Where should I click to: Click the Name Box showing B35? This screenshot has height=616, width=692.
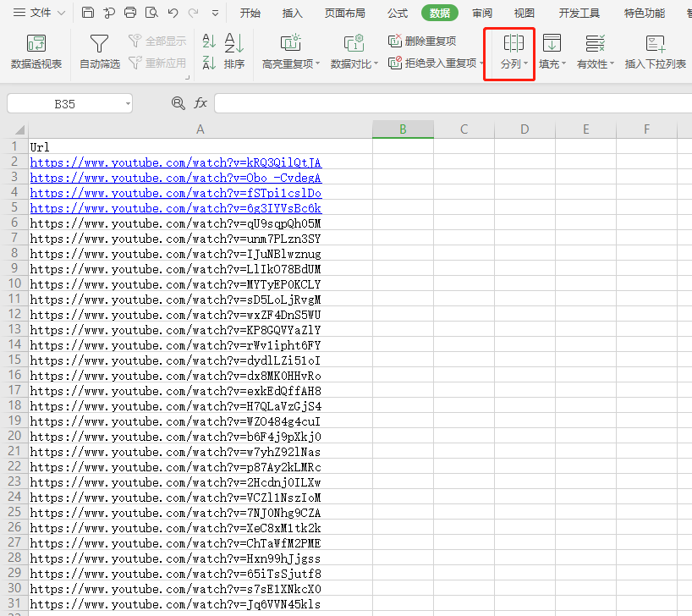tap(64, 104)
